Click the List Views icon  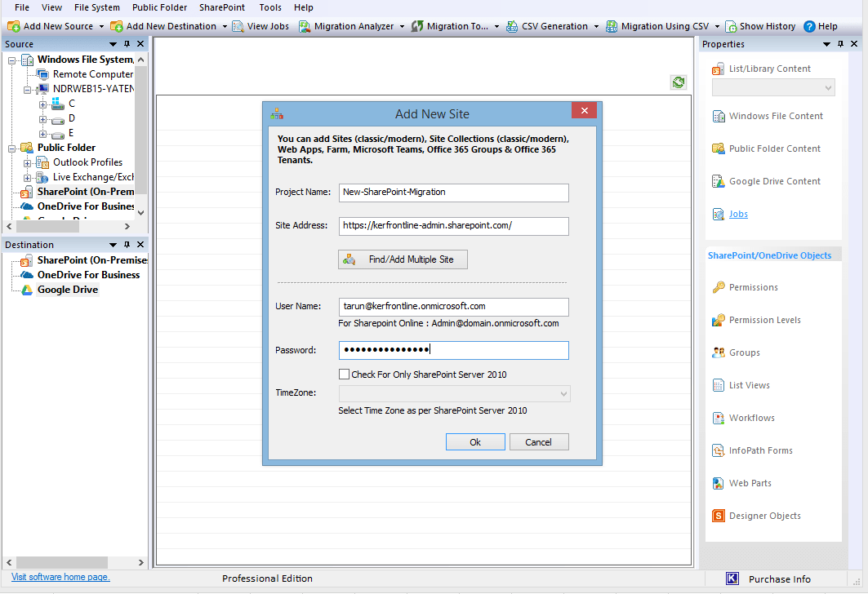719,385
